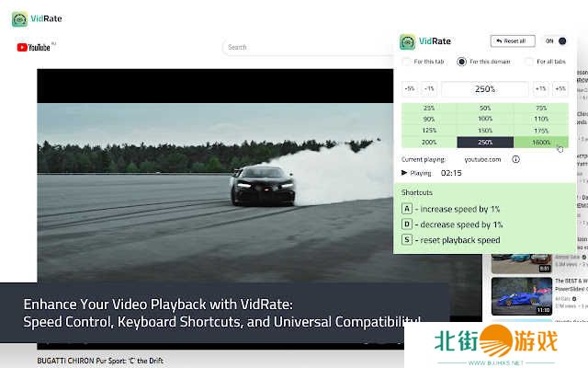Click the info icon beside youtube.com
This screenshot has width=588, height=368.
click(x=515, y=159)
